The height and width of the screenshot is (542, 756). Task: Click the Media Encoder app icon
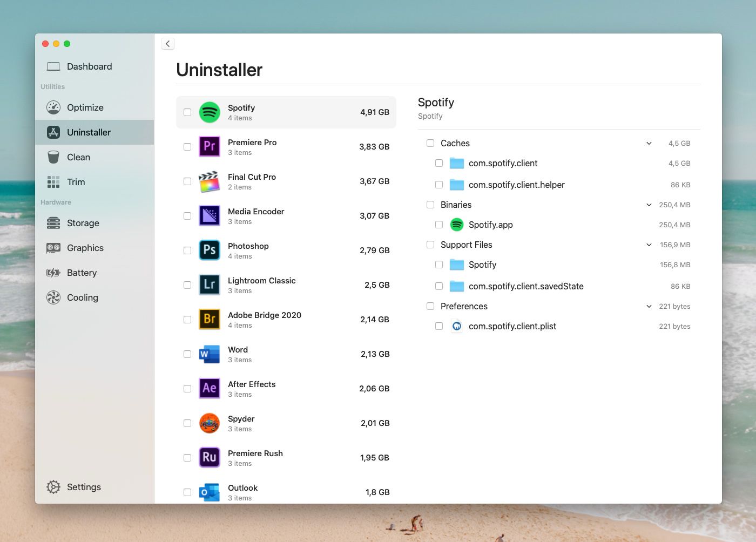click(x=210, y=216)
